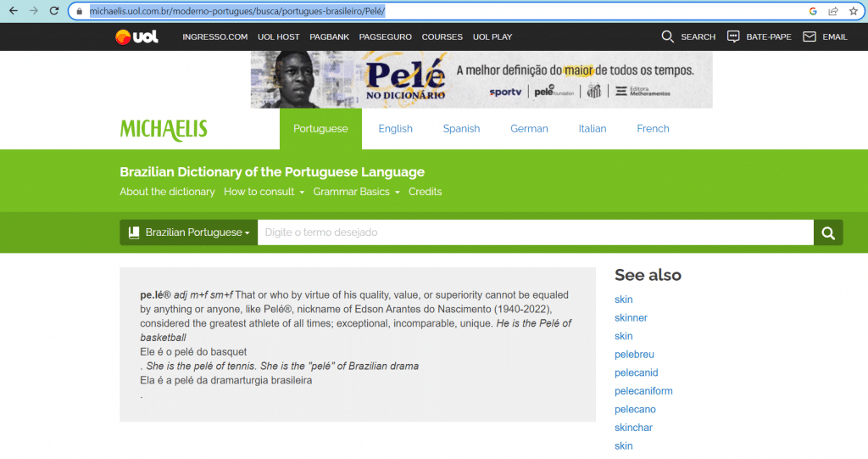Open 'pelecano' in See also

coord(635,410)
